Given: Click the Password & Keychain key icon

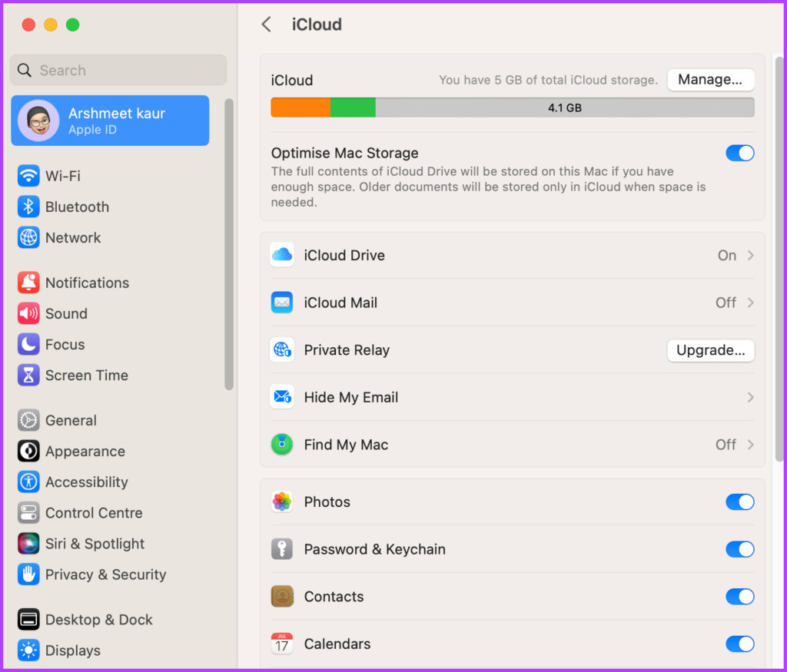Looking at the screenshot, I should coord(282,549).
